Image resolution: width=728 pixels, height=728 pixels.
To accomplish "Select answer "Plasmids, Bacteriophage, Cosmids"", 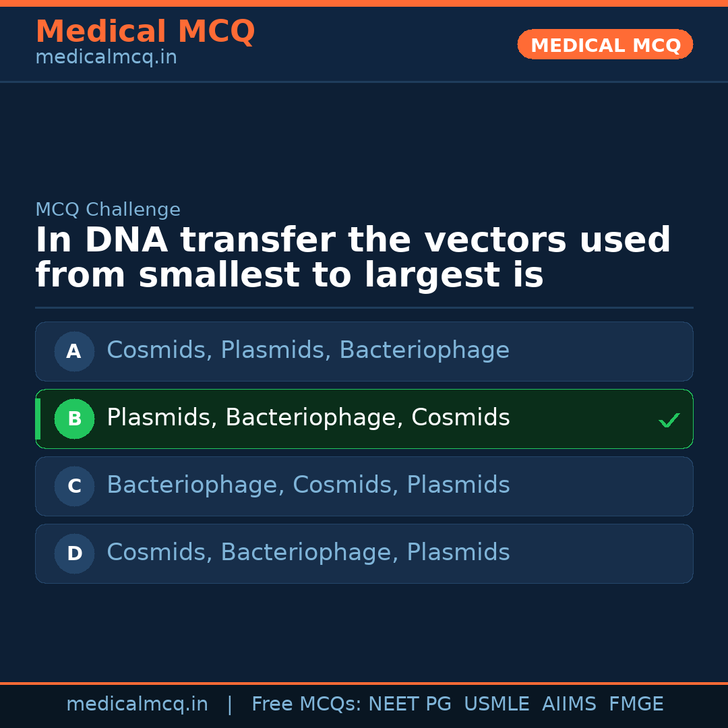I will 307,418.
